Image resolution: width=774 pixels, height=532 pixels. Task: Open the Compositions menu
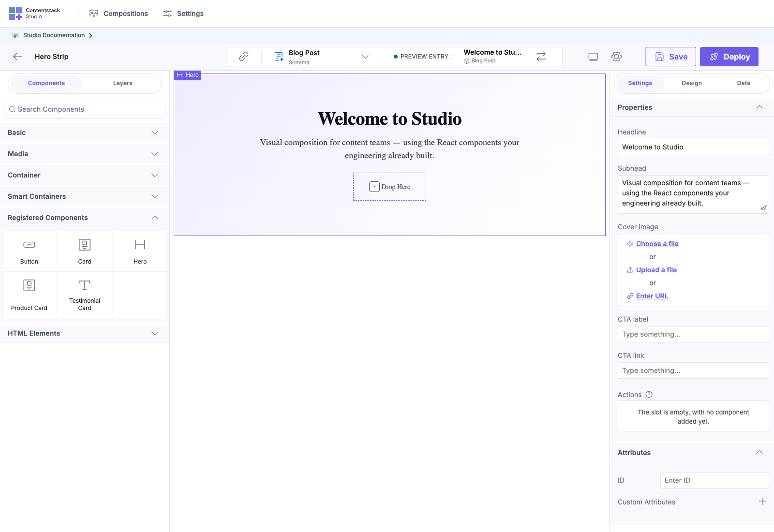click(119, 13)
